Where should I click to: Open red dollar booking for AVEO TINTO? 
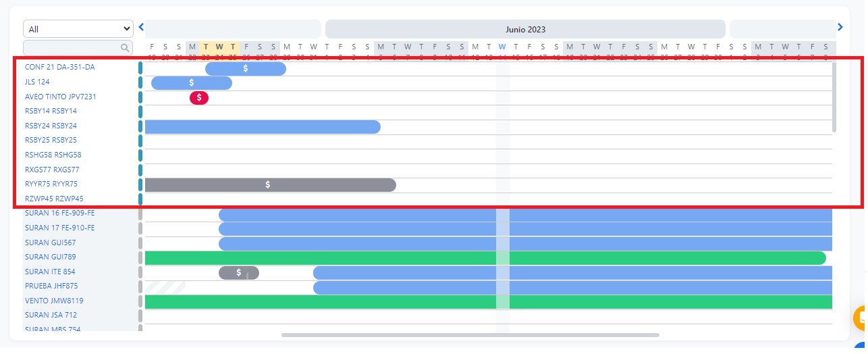[x=199, y=98]
